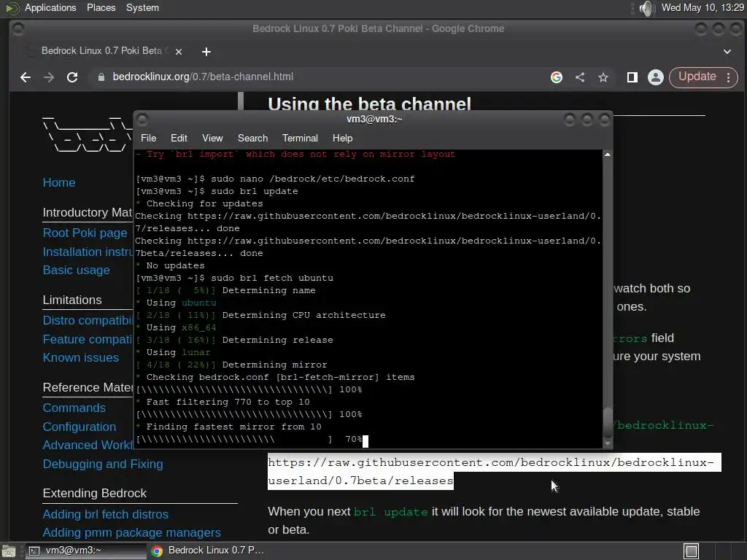Open the Configuration link
This screenshot has height=560, width=747.
click(80, 427)
